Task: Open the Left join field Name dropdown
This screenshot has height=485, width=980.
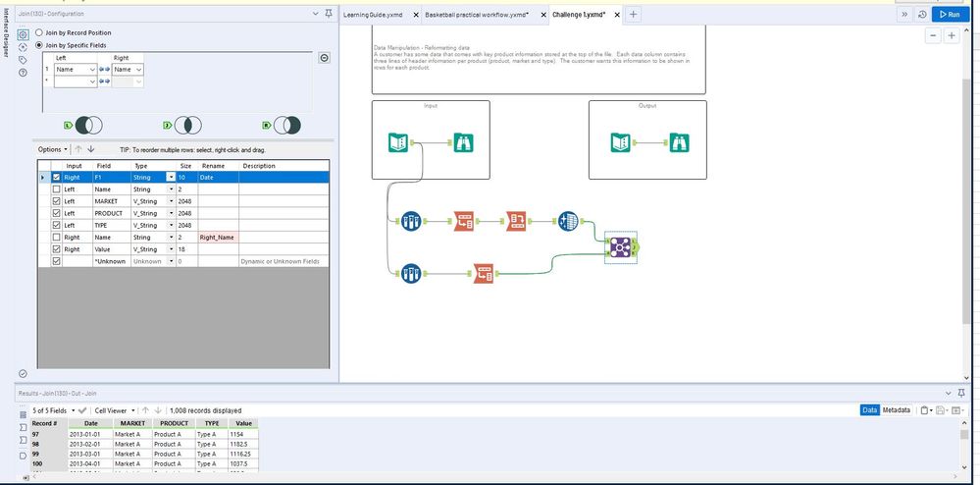Action: [92, 70]
